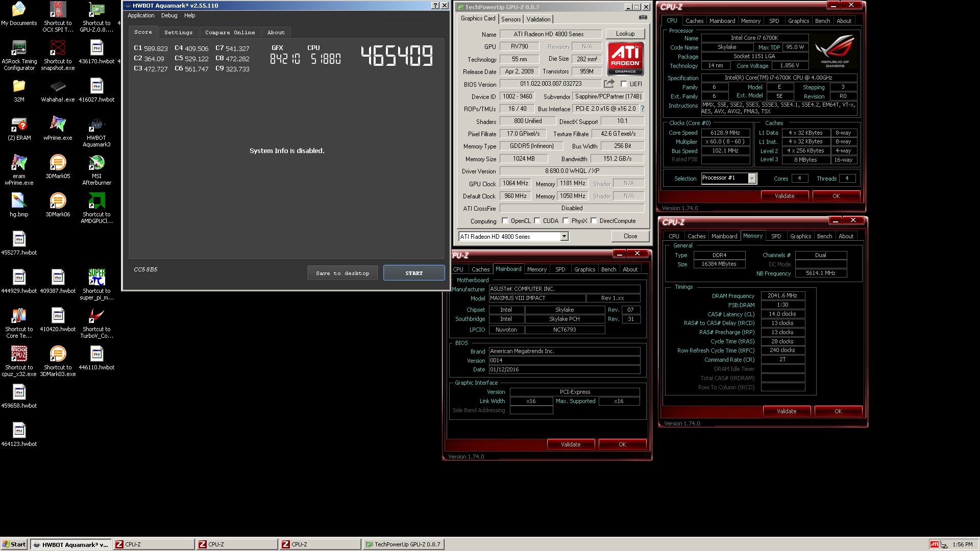Open AMDGPUCl shortcut desktop icon
980x551 pixels.
[x=96, y=208]
